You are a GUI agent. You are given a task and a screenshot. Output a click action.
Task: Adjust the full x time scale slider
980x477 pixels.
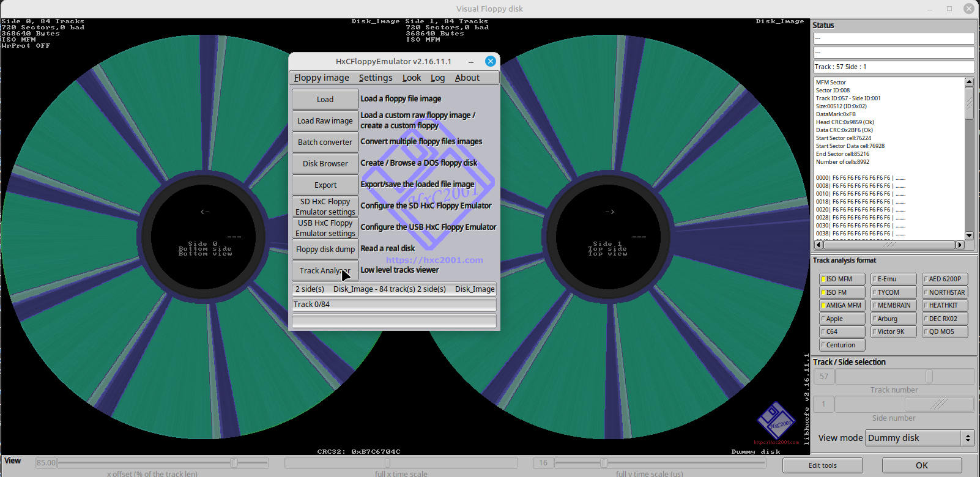coord(401,463)
